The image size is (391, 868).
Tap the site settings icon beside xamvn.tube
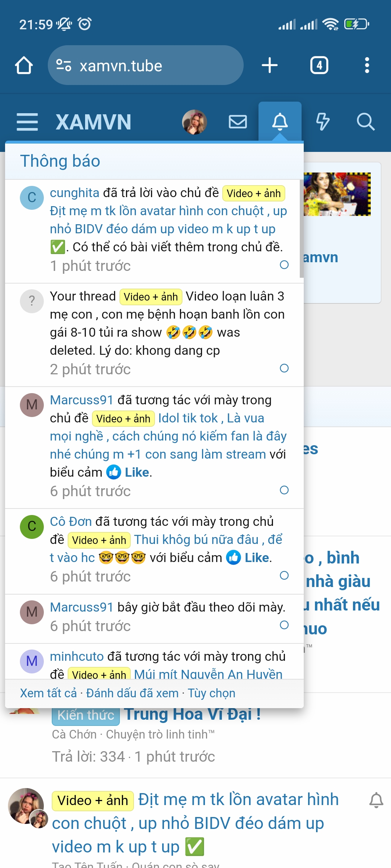click(64, 65)
